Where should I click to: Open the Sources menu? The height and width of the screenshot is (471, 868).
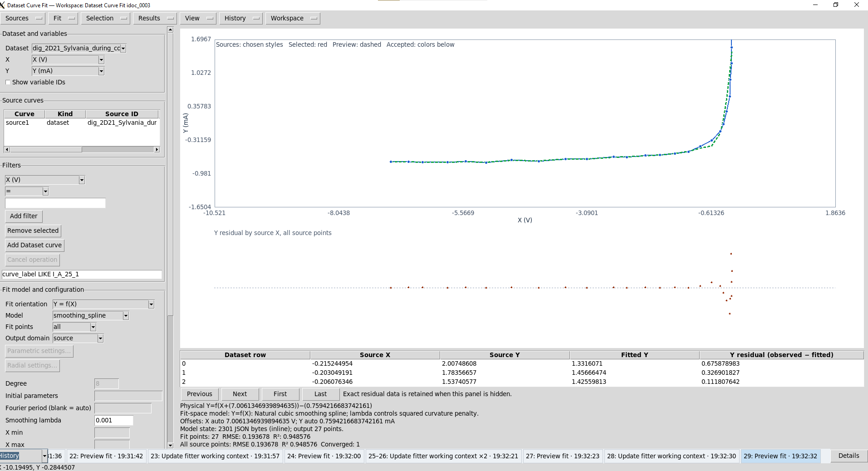tap(23, 18)
